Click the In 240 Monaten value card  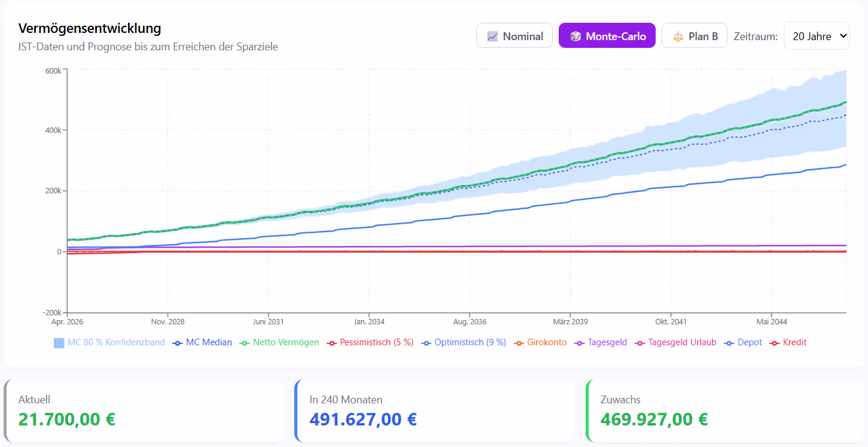click(x=433, y=411)
